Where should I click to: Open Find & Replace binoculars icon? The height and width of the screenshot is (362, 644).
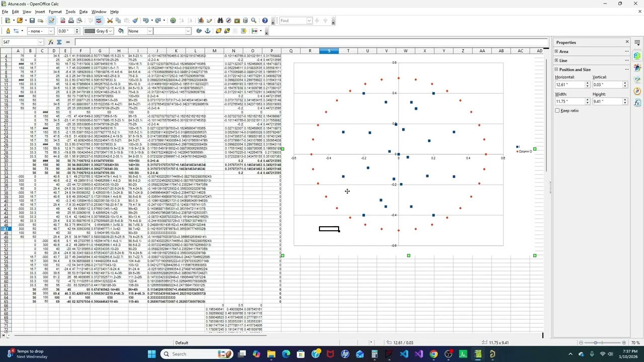(x=220, y=21)
